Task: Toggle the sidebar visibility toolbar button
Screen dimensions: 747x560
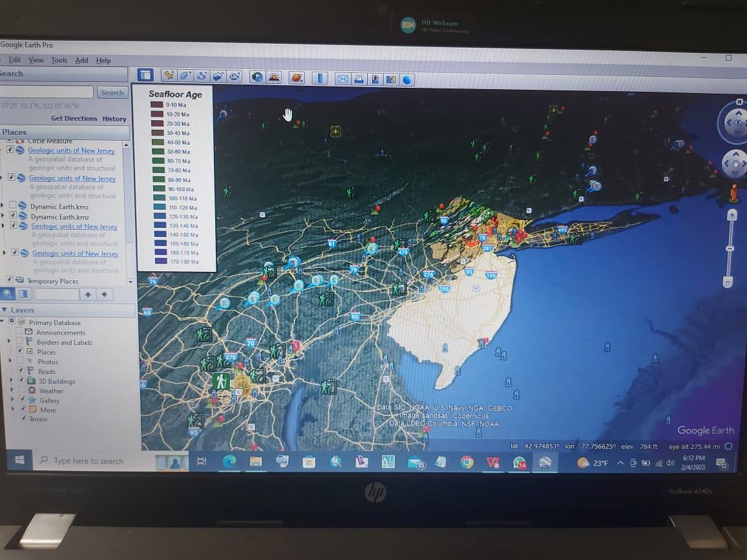Action: [x=145, y=75]
